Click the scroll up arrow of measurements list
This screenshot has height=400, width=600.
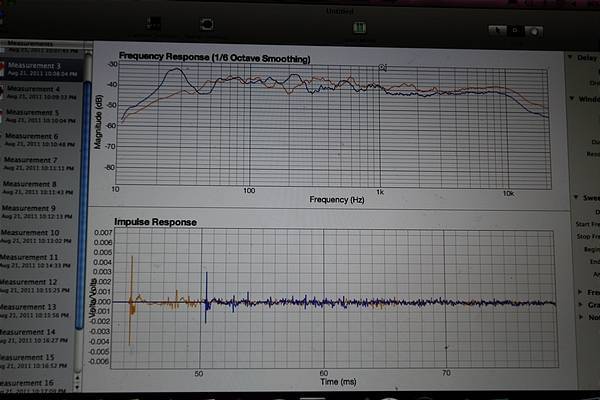click(x=78, y=378)
